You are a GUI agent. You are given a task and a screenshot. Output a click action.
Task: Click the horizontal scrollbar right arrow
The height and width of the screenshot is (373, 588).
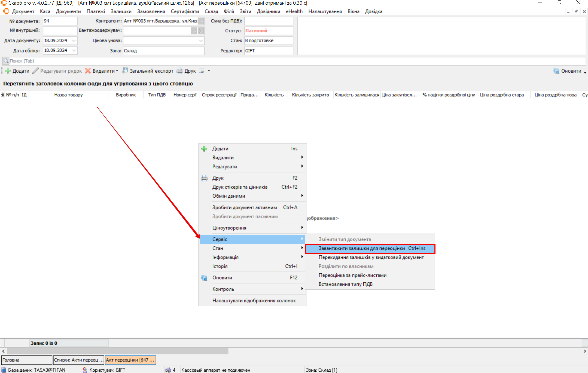click(x=585, y=351)
